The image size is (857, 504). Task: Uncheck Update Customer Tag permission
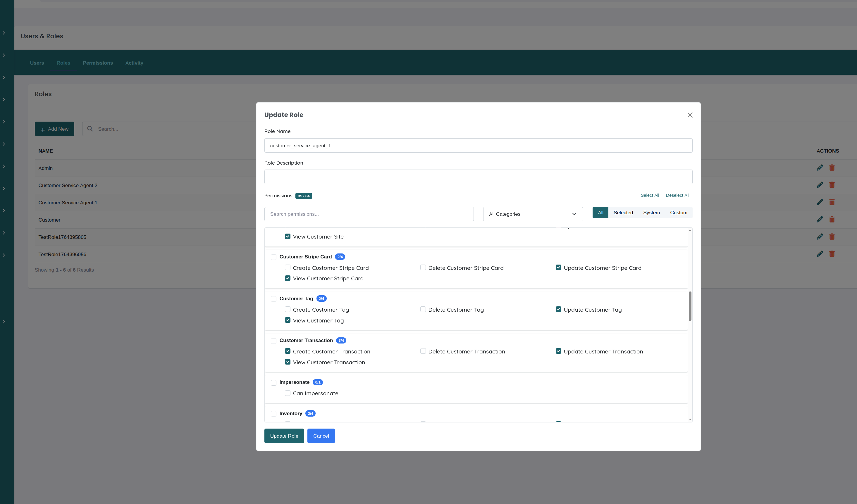click(x=558, y=309)
